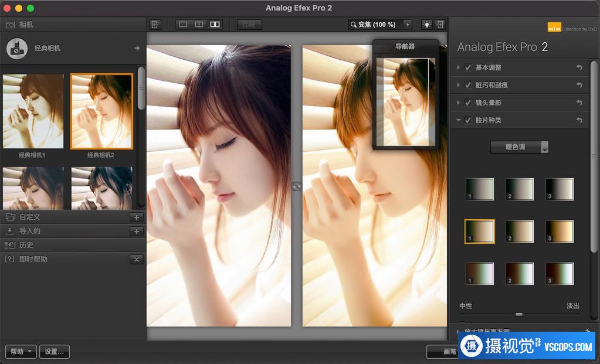Click the 即时帮助 question mark icon
The width and height of the screenshot is (600, 364).
pos(9,259)
